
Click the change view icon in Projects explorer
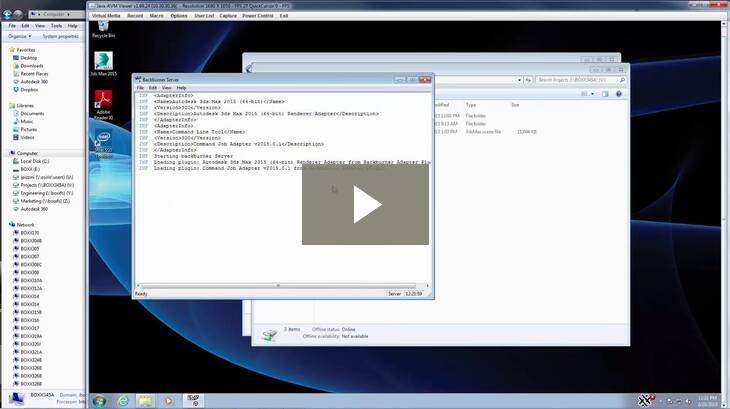point(584,94)
